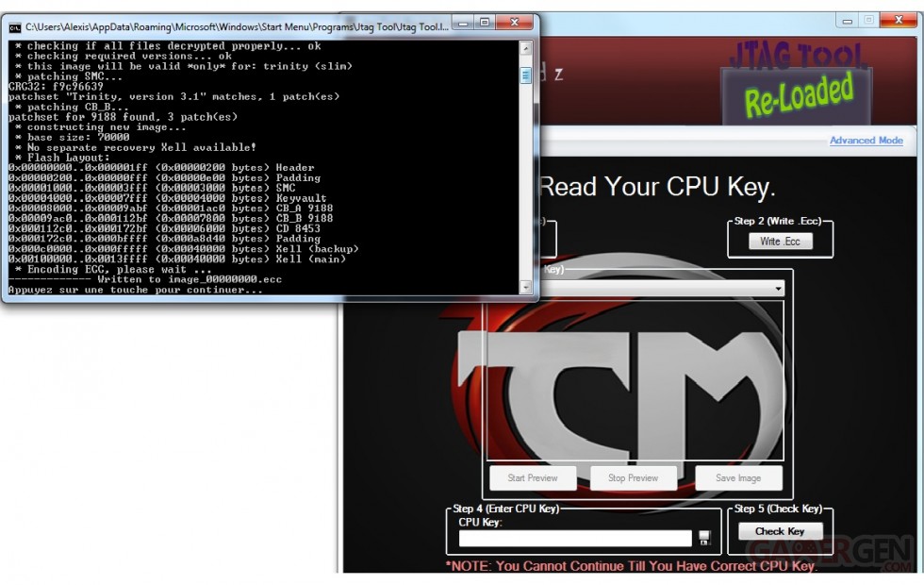Click the Start Preview button
The image size is (924, 585).
tap(532, 477)
